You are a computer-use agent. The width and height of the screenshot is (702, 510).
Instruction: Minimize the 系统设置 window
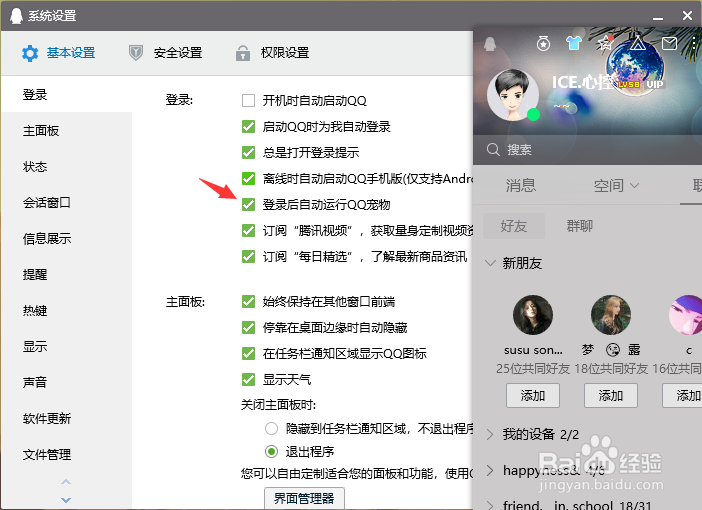click(x=658, y=17)
